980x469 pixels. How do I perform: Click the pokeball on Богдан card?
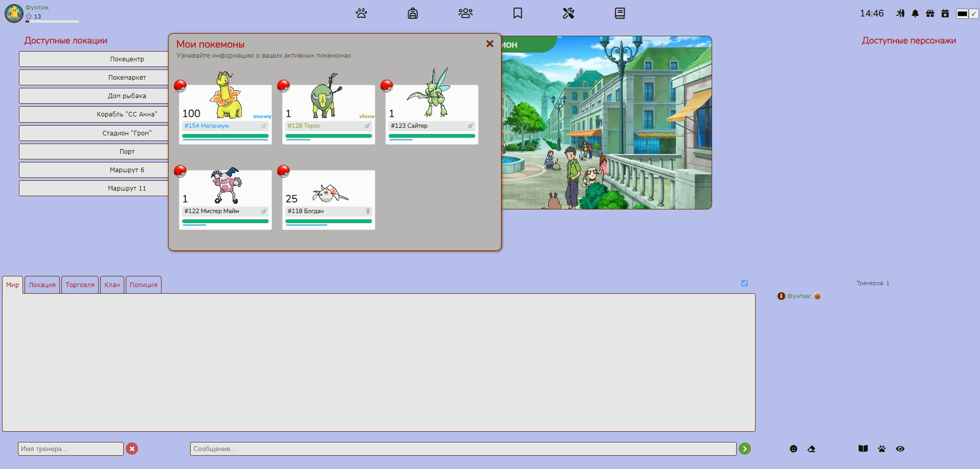click(283, 171)
